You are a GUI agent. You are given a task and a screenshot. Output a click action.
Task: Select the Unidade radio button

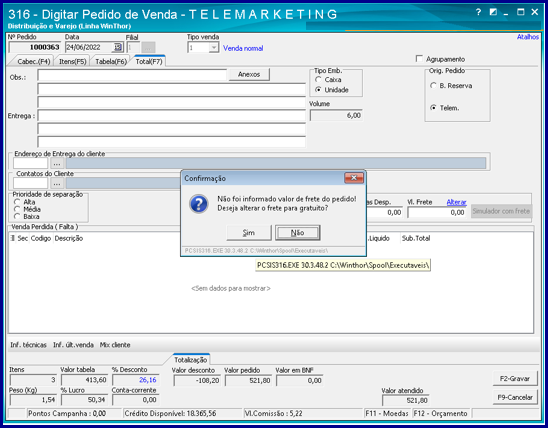click(x=318, y=90)
